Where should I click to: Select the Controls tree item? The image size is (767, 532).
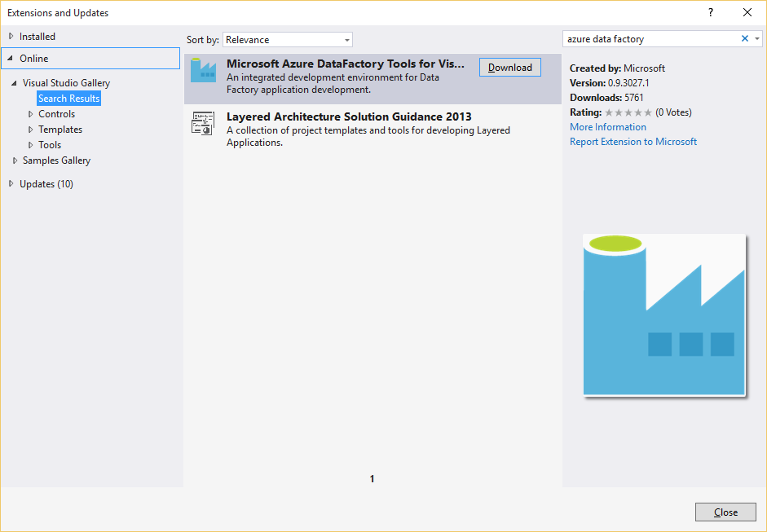click(x=57, y=114)
